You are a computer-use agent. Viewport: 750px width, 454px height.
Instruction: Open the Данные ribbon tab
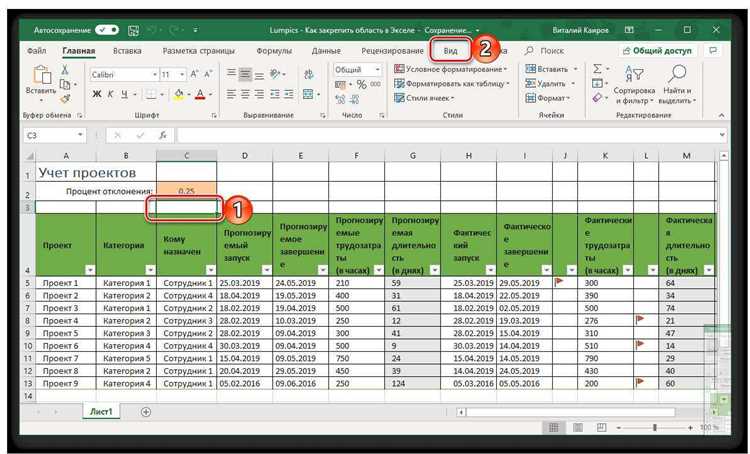click(326, 51)
